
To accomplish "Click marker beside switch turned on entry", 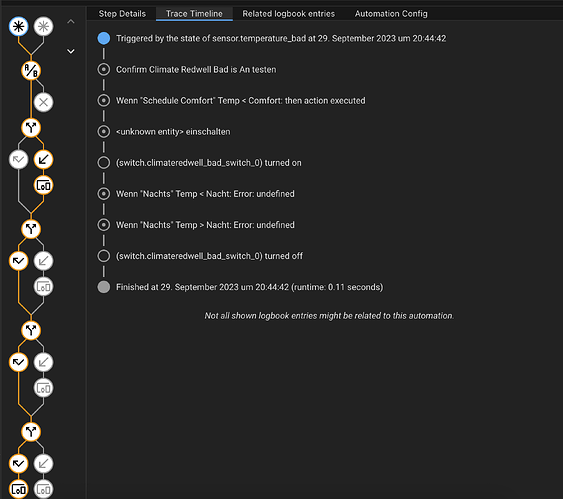I will pyautogui.click(x=104, y=163).
